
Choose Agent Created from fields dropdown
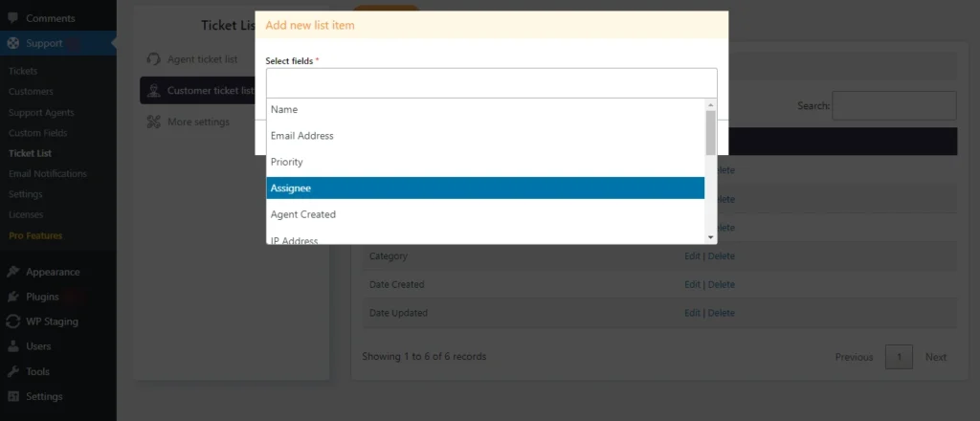(485, 214)
